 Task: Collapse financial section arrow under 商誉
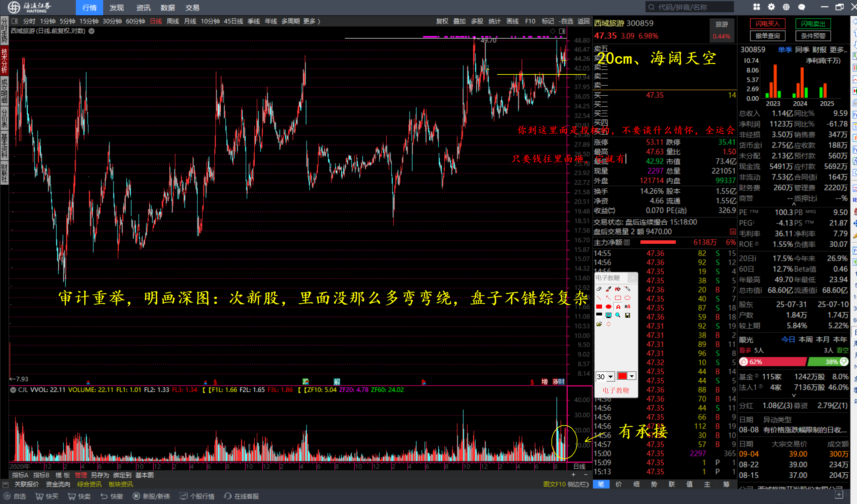click(x=794, y=204)
